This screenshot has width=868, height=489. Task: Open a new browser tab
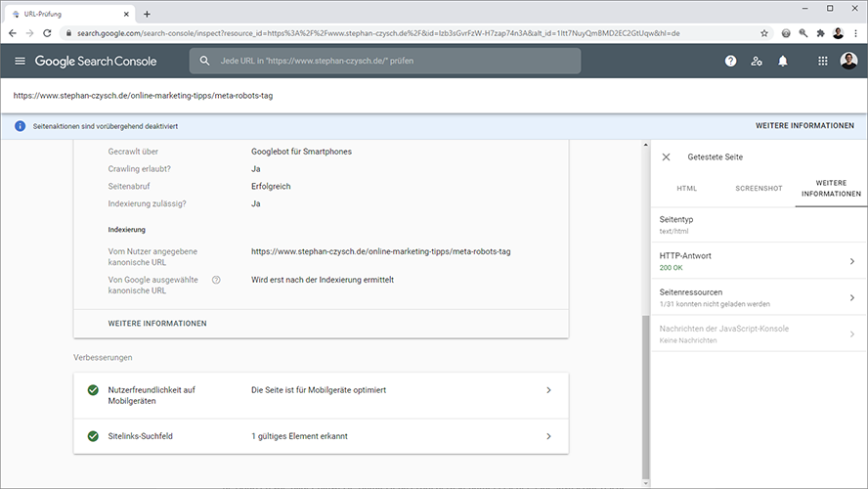click(x=147, y=14)
